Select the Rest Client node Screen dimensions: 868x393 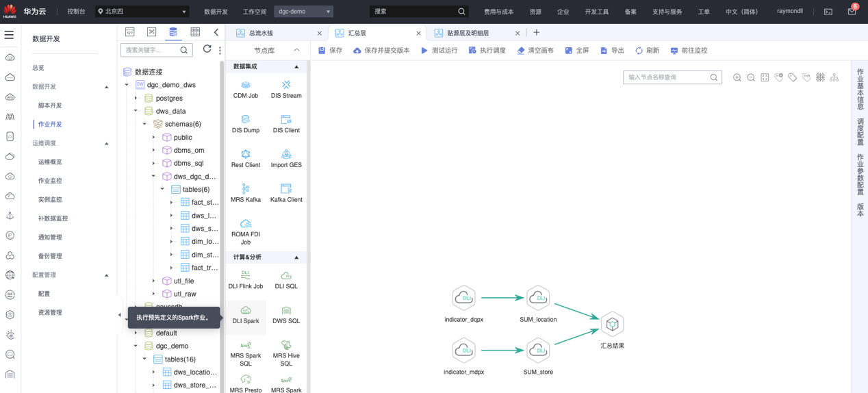[246, 159]
